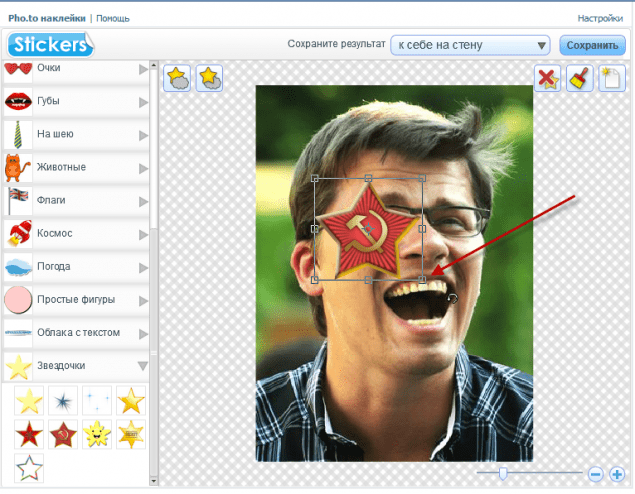This screenshot has height=494, width=635.
Task: Click the zoom slider handle
Action: [x=502, y=473]
